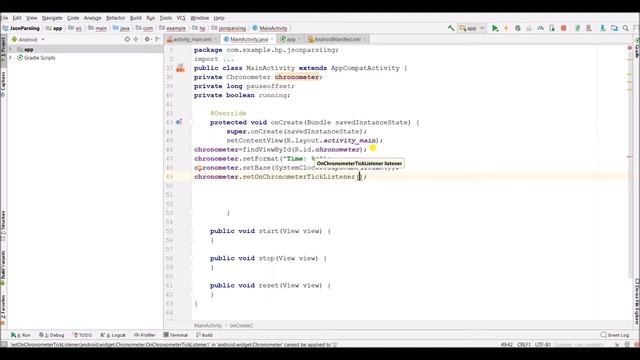
Task: Expand the Gradle Scripts tree node
Action: pos(11,58)
